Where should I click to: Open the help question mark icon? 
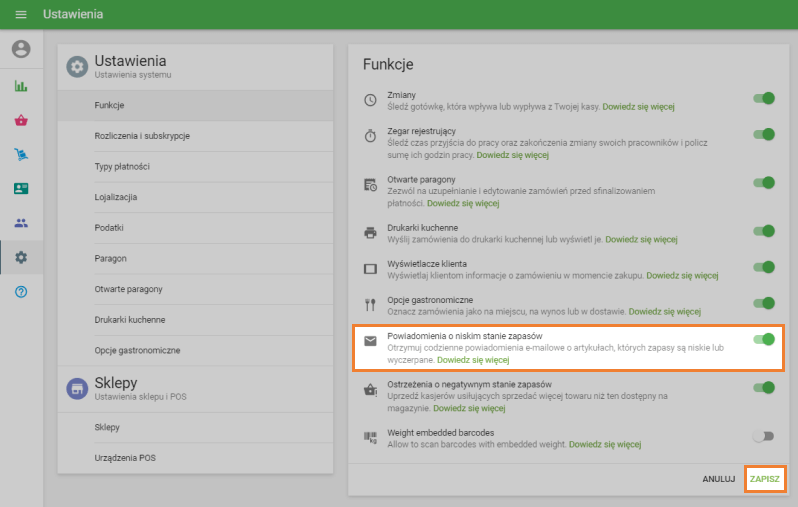pyautogui.click(x=21, y=291)
